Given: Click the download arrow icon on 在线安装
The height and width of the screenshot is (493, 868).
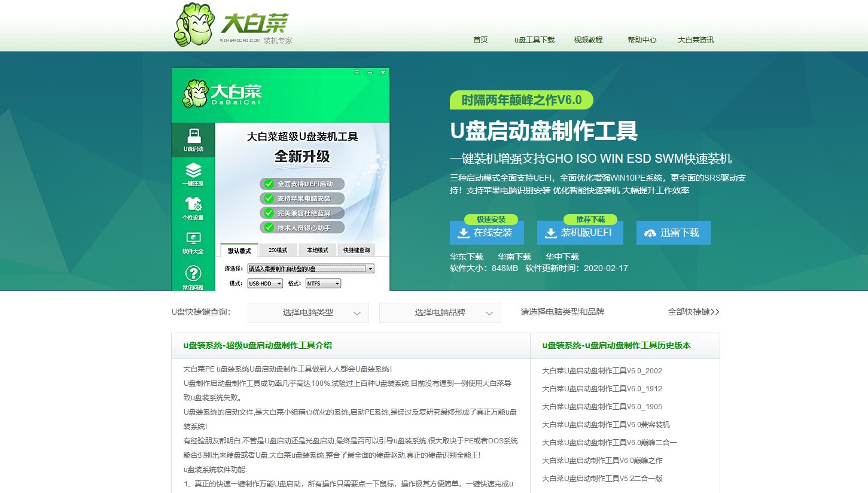Looking at the screenshot, I should pos(463,233).
